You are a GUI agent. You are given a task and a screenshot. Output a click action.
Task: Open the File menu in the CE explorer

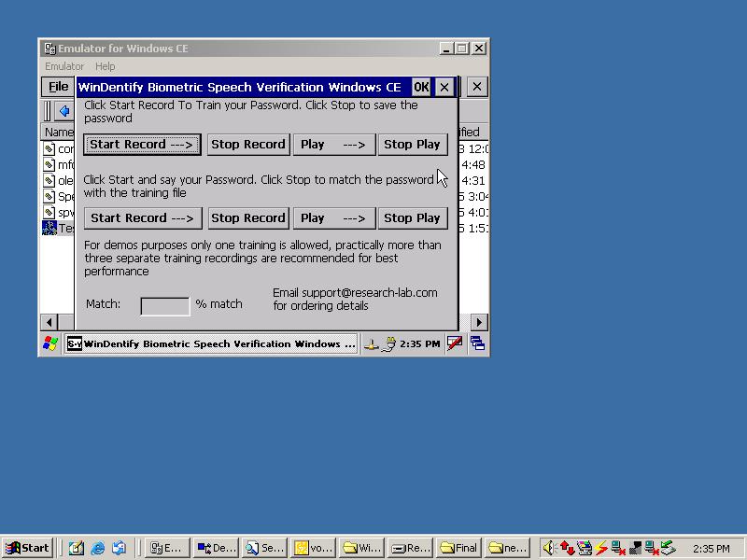click(x=58, y=87)
